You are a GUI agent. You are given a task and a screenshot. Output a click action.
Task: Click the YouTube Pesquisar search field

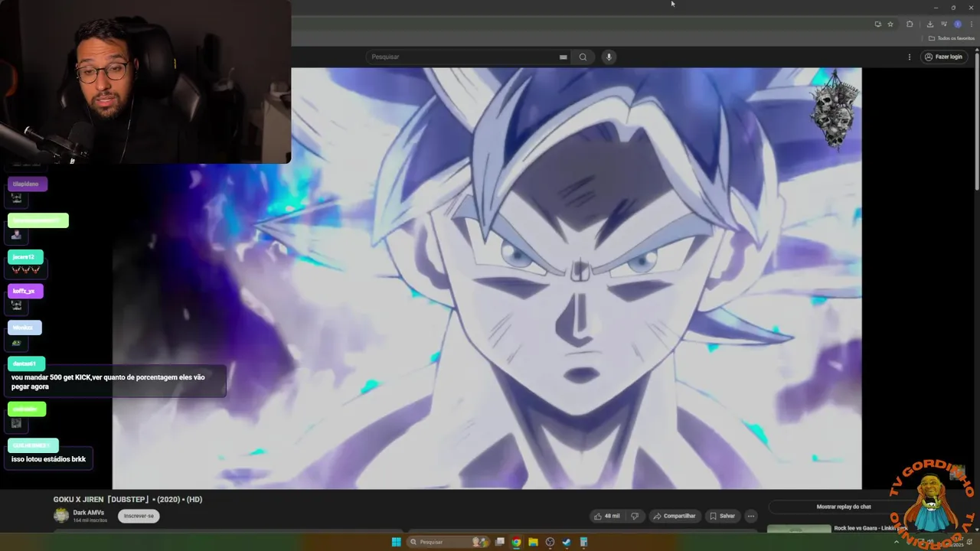(468, 57)
